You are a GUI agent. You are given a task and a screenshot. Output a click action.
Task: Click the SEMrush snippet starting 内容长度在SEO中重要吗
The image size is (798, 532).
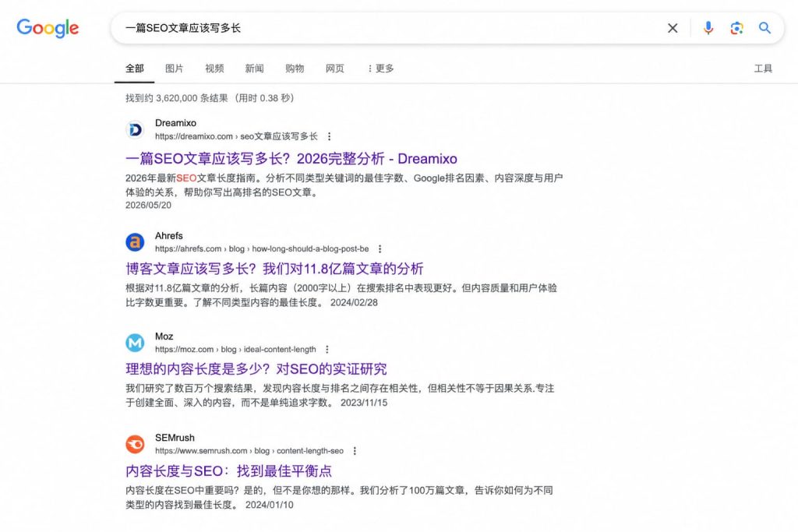point(339,498)
